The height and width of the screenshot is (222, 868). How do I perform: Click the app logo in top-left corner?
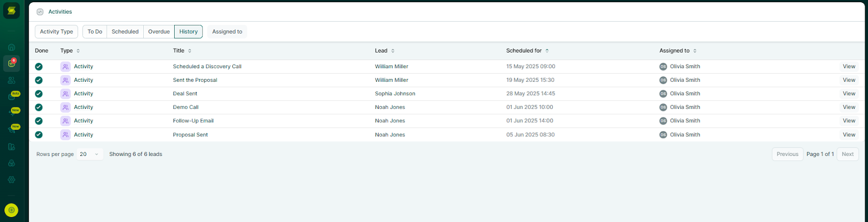(x=11, y=11)
